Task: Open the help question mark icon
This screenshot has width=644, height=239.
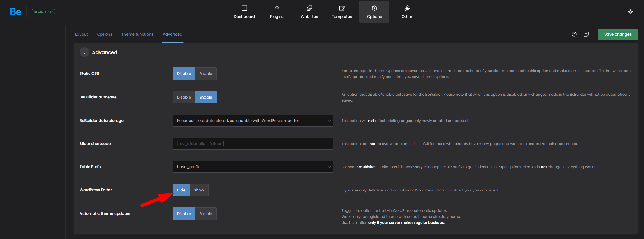Action: coord(574,34)
